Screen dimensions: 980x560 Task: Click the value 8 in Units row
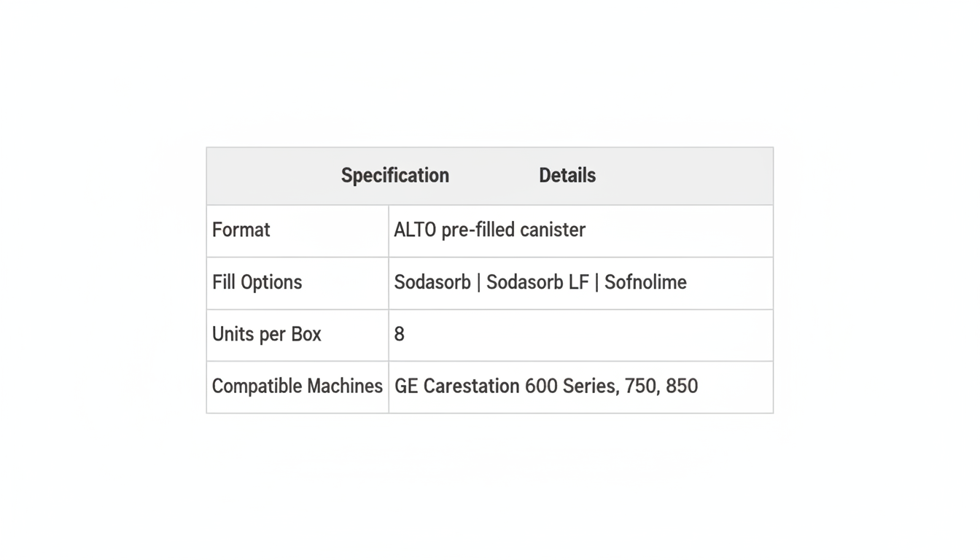click(x=399, y=335)
